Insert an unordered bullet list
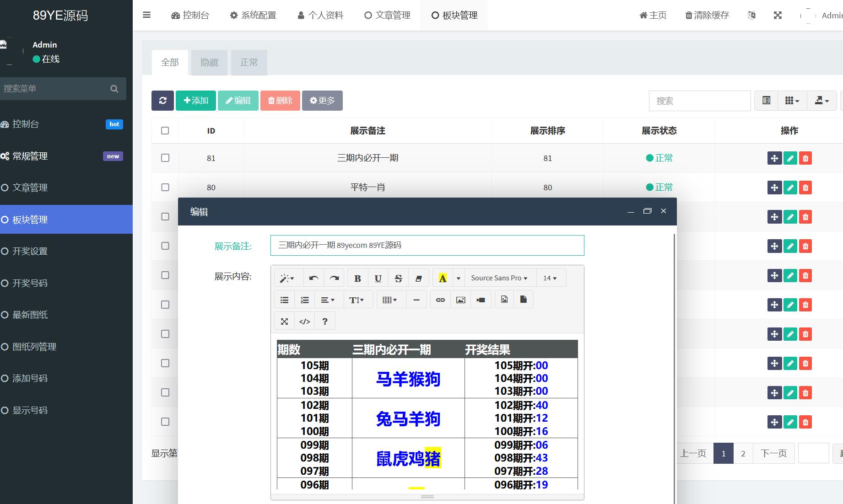 click(x=284, y=300)
